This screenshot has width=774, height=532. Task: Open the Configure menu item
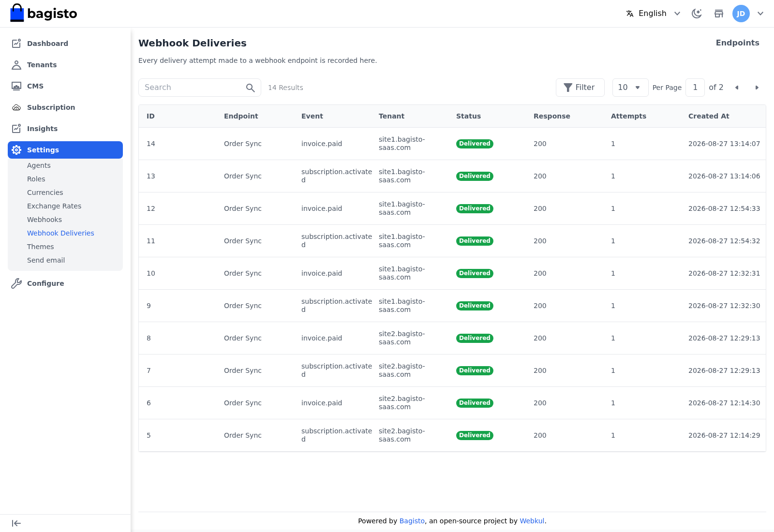[x=65, y=283]
